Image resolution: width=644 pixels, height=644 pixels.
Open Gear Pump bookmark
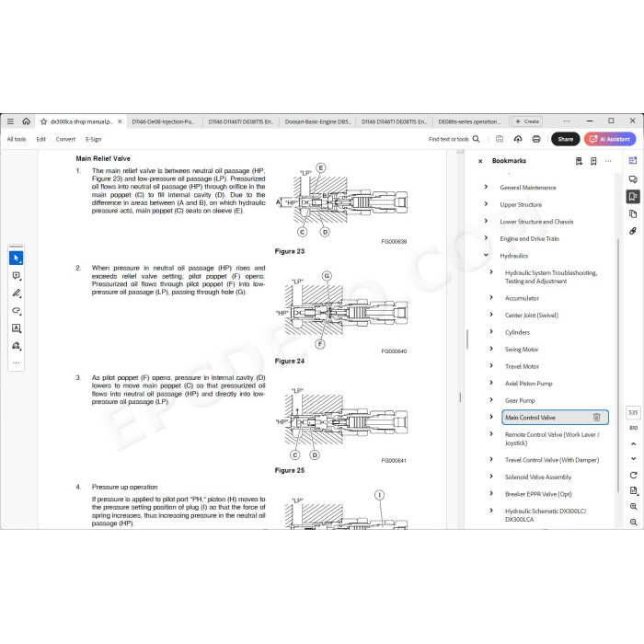click(520, 400)
